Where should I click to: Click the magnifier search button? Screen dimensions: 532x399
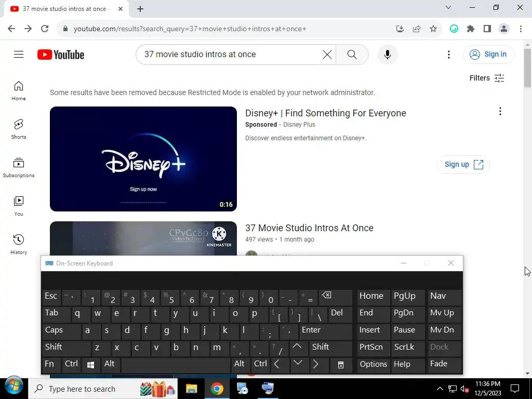click(x=352, y=54)
